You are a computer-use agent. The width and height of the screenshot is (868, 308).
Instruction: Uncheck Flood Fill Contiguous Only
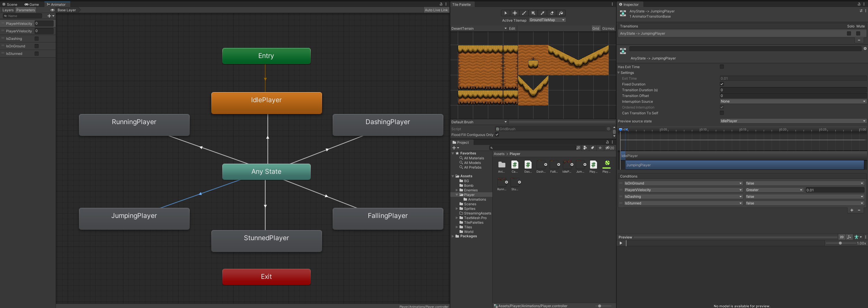497,135
